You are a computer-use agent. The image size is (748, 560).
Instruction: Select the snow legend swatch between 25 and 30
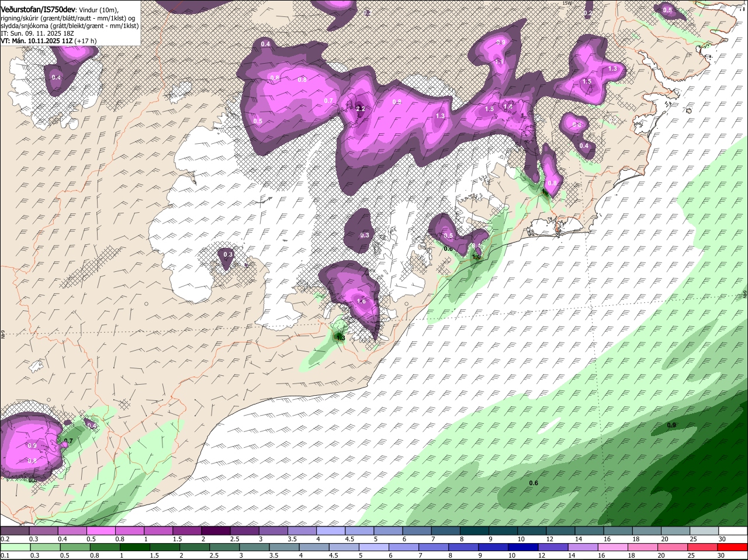704,531
